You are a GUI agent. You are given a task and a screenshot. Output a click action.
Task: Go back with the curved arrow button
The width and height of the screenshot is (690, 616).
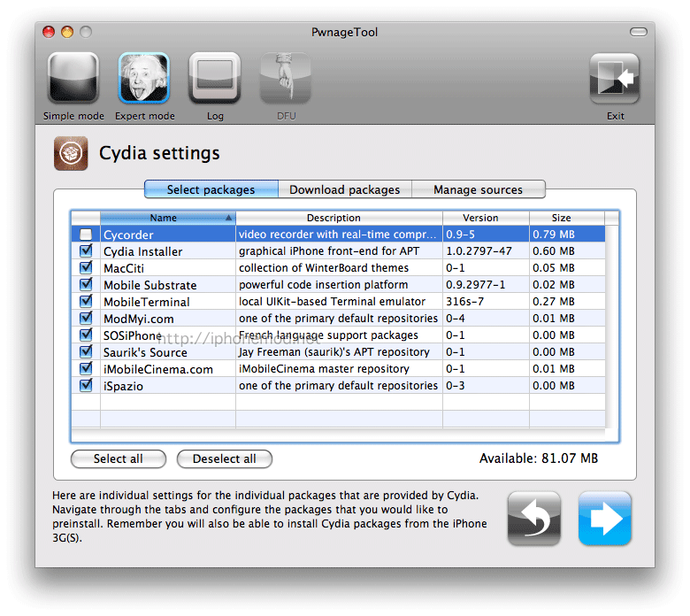[x=534, y=519]
